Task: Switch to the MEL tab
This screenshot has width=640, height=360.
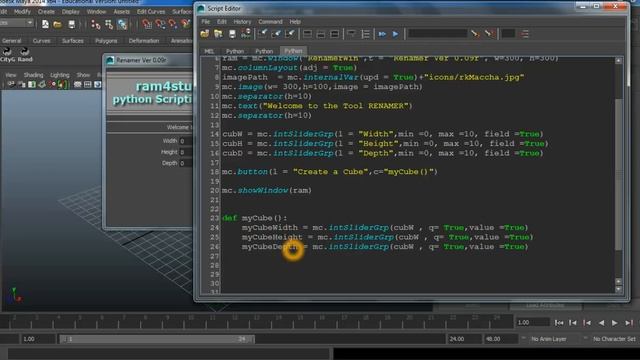Action: (209, 51)
